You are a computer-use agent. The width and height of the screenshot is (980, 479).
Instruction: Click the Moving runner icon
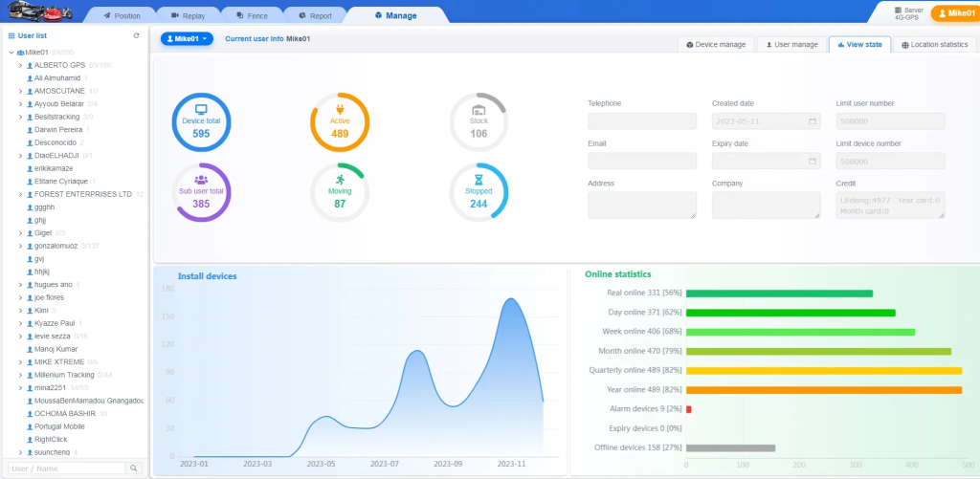coord(340,180)
